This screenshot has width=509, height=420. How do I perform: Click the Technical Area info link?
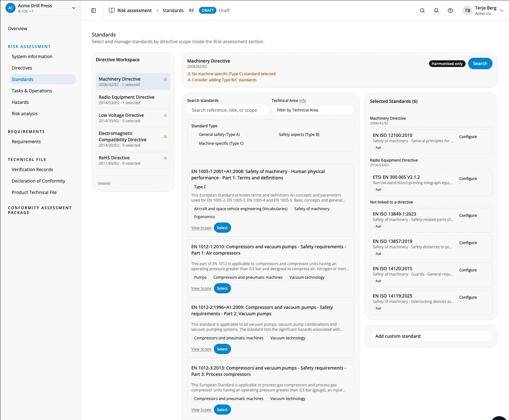click(303, 101)
